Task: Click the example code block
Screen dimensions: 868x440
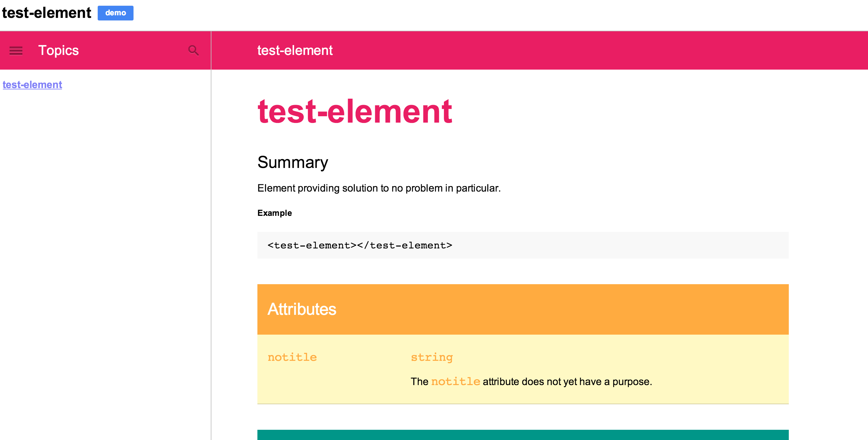Action: [x=523, y=245]
